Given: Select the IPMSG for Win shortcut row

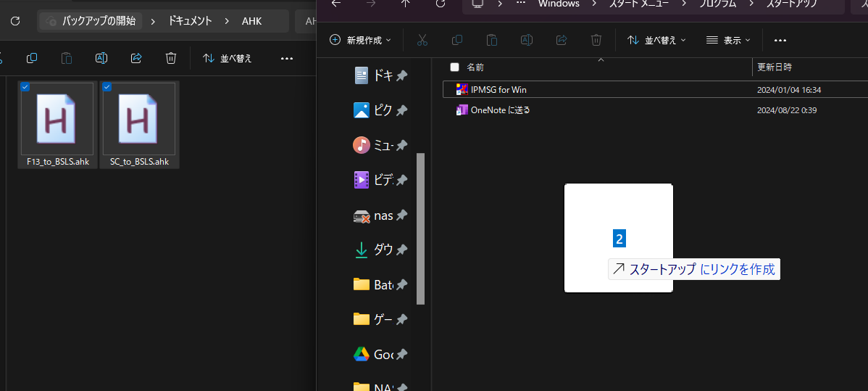Looking at the screenshot, I should click(x=656, y=89).
